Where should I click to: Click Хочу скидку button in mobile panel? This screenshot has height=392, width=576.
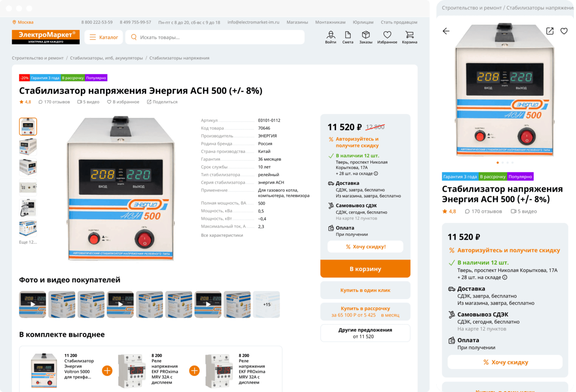[505, 362]
